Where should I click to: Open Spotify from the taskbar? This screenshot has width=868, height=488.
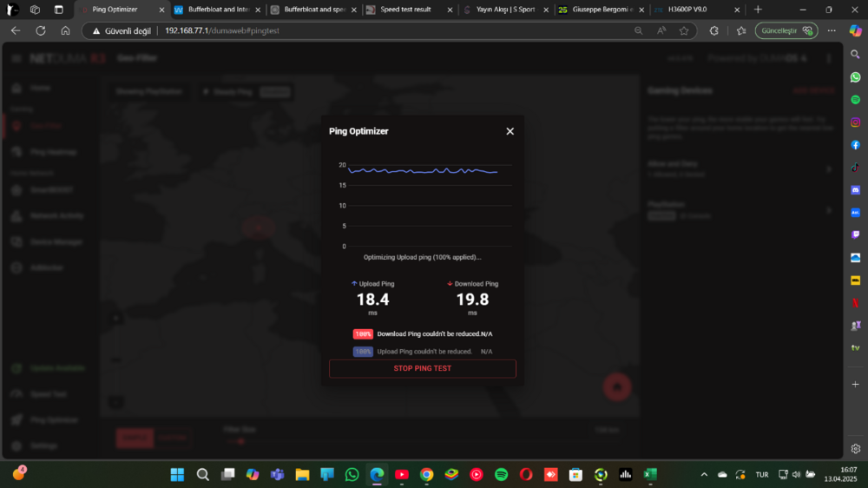coord(501,475)
